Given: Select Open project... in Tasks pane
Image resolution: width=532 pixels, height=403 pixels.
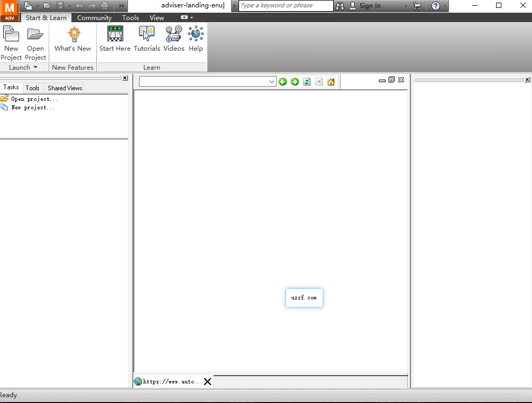Looking at the screenshot, I should click(x=34, y=99).
